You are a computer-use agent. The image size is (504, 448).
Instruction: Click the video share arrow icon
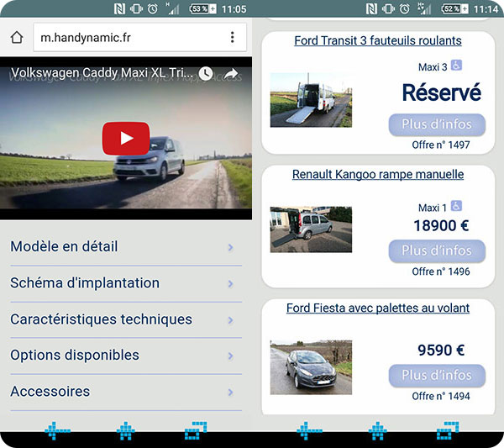[231, 74]
